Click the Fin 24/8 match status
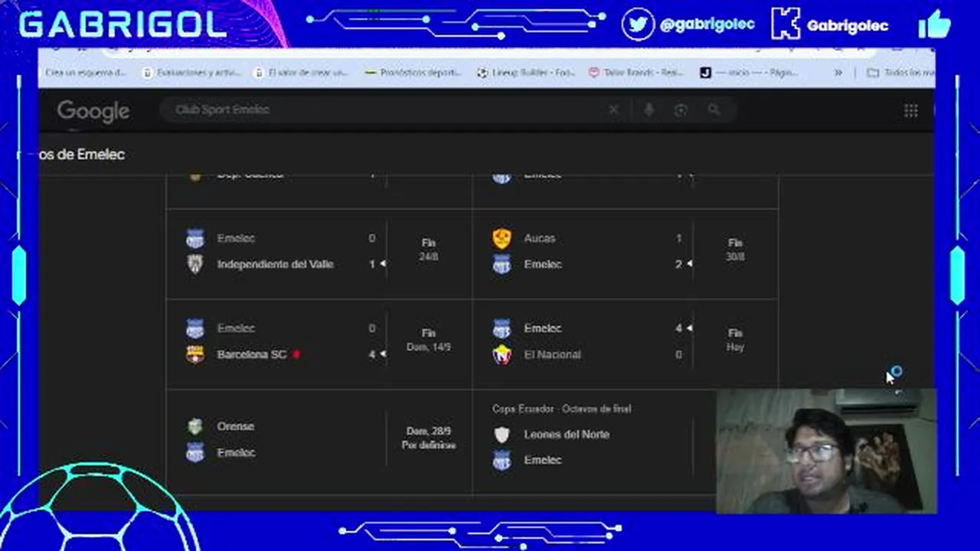 pyautogui.click(x=429, y=250)
